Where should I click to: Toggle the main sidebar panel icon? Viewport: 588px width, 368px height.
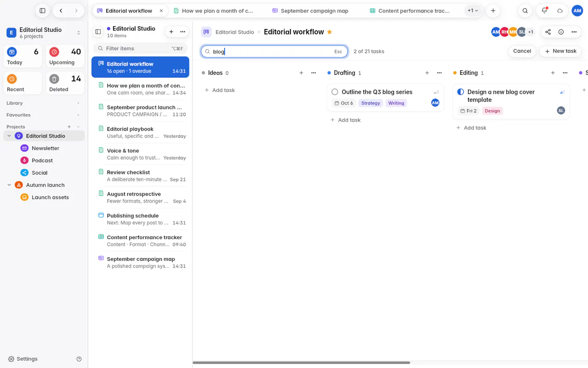click(x=42, y=11)
